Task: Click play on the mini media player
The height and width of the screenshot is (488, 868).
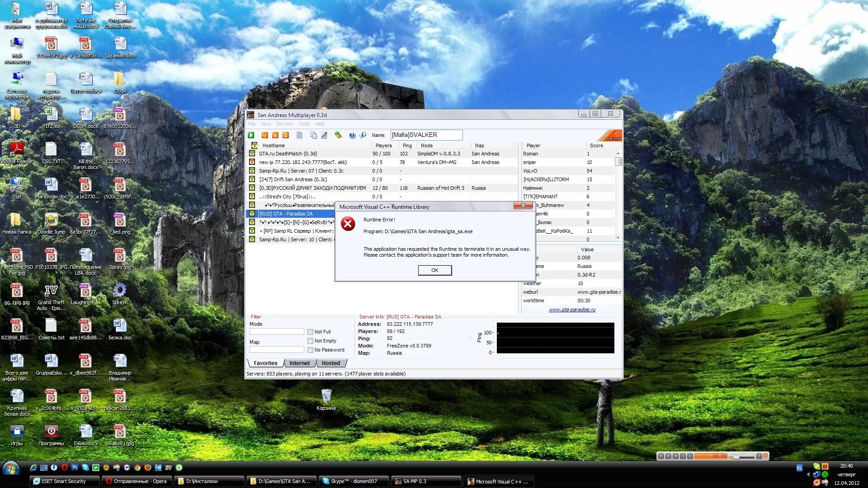Action: point(661,456)
